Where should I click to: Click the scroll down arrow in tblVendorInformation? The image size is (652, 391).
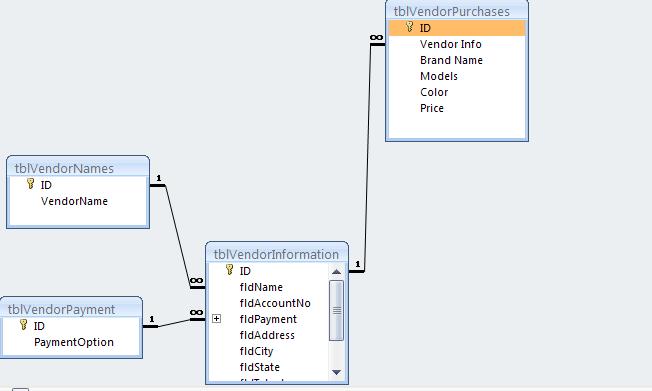(336, 372)
